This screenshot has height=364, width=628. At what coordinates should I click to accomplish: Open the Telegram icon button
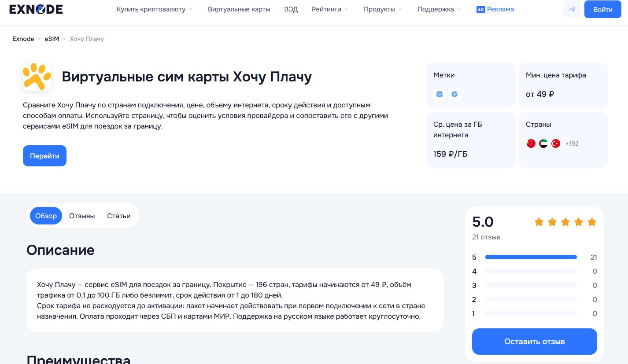point(572,9)
